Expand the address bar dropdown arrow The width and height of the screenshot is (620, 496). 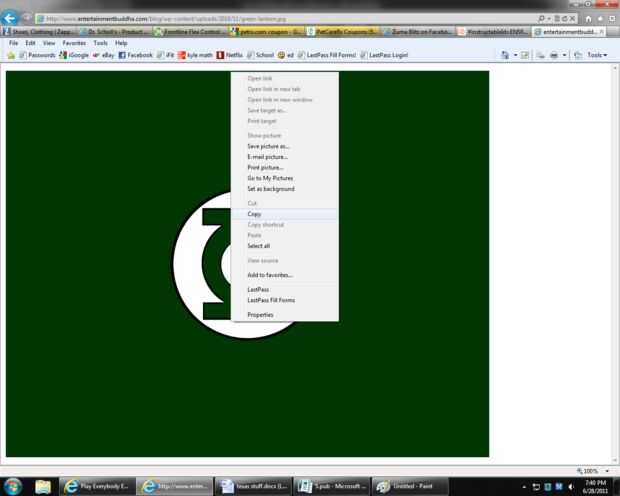(549, 19)
